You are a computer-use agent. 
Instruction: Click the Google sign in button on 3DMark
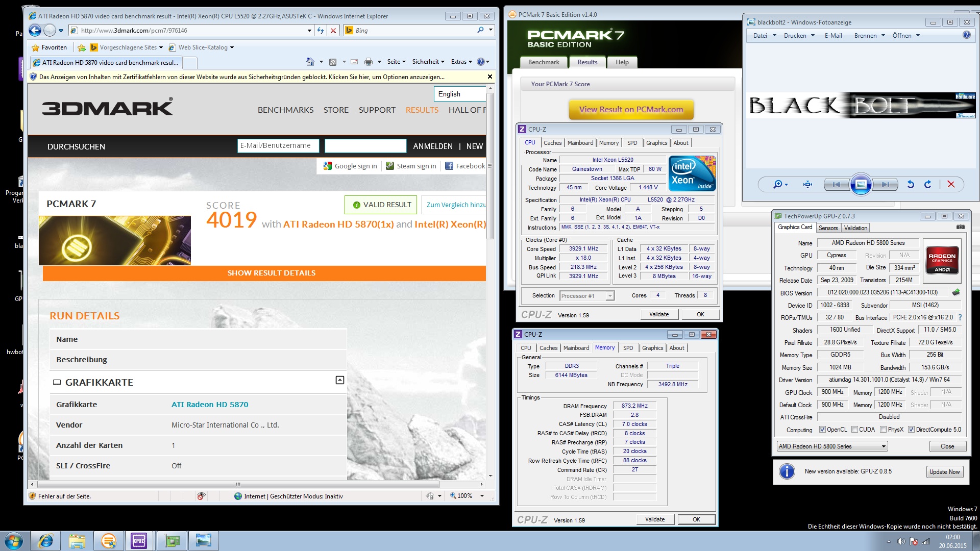(x=350, y=166)
